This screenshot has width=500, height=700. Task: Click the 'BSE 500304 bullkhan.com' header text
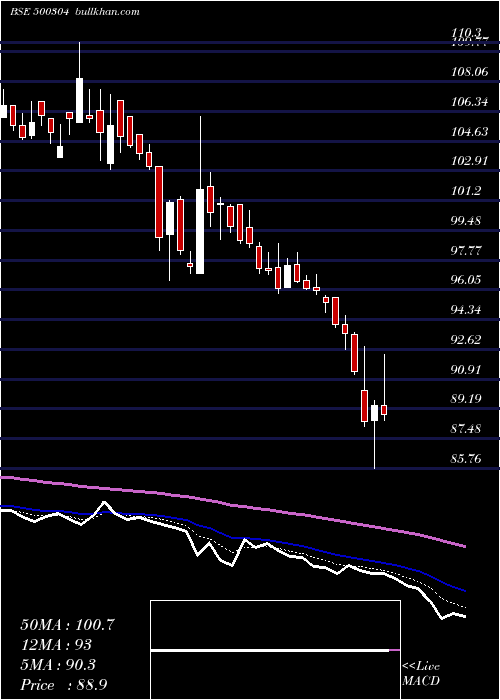75,12
